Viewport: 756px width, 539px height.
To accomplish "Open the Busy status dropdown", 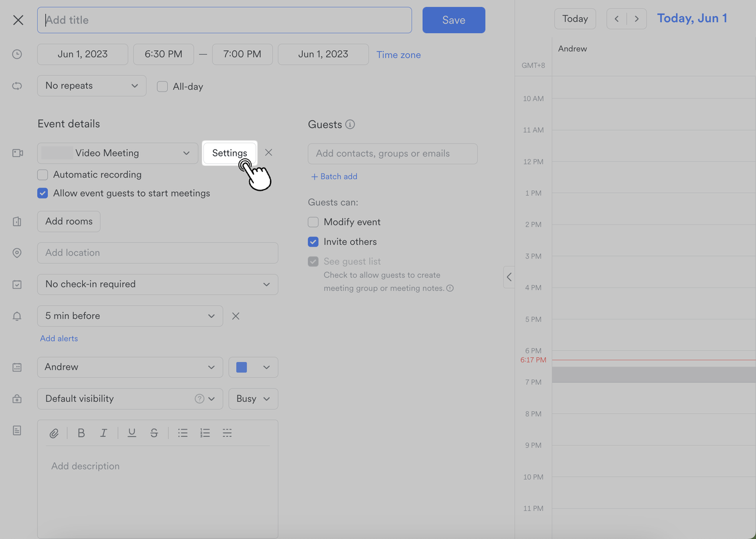I will point(253,399).
